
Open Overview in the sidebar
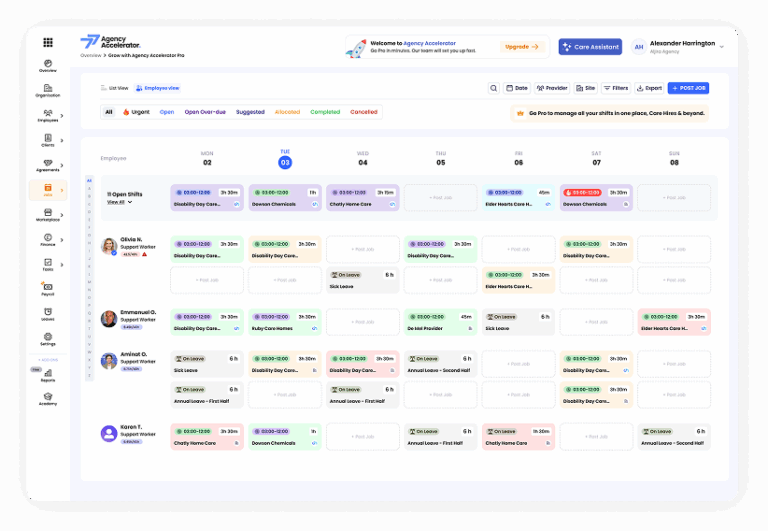click(x=48, y=66)
